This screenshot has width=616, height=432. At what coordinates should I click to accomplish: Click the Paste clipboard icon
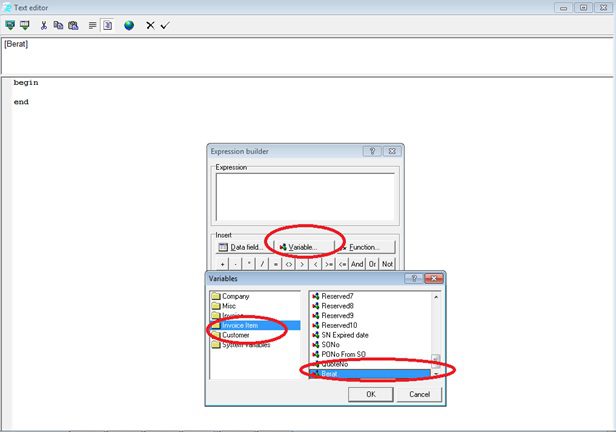[x=73, y=25]
